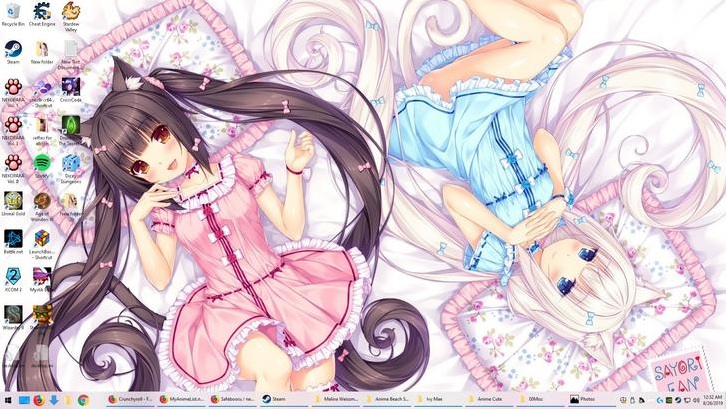Launch pinned Chrome from the taskbar

(83, 399)
